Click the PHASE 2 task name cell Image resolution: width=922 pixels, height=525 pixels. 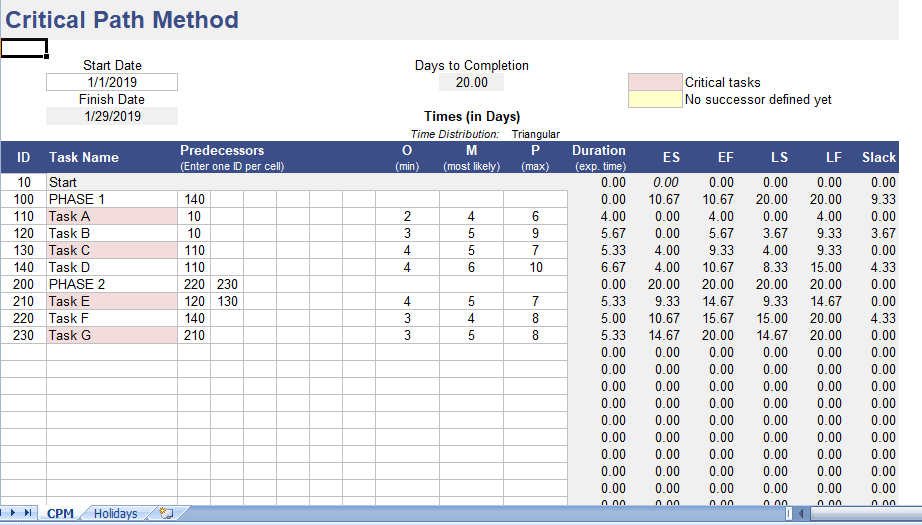[x=112, y=285]
